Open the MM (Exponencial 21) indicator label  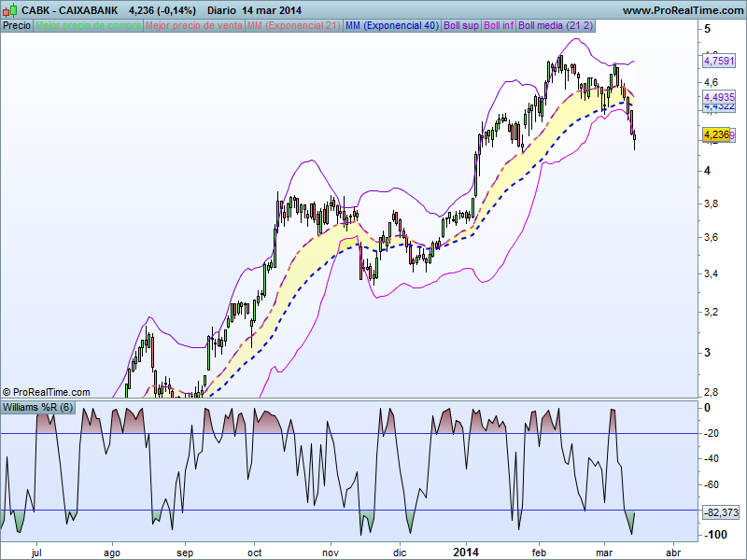tap(292, 25)
